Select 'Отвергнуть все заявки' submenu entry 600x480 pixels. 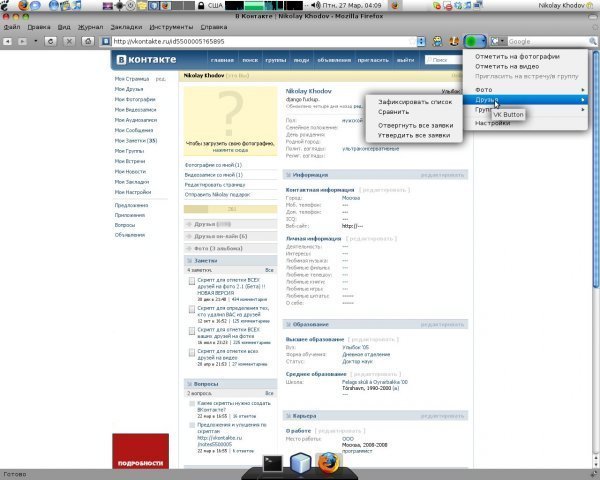click(416, 126)
